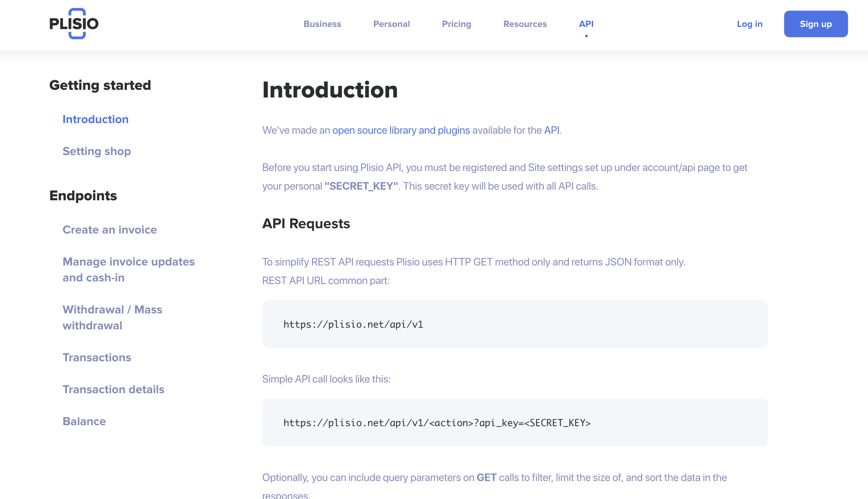
Task: Open Withdrawal / Mass withdrawal section
Action: click(x=112, y=317)
